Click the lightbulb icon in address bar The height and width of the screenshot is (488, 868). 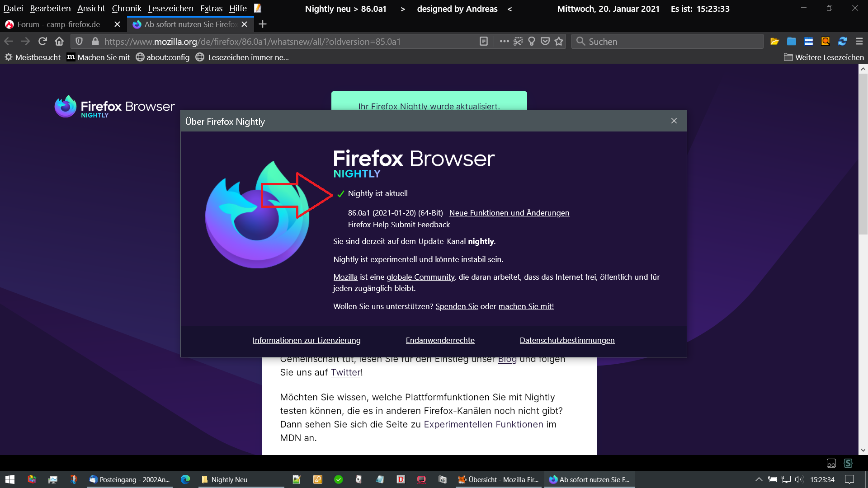point(532,41)
